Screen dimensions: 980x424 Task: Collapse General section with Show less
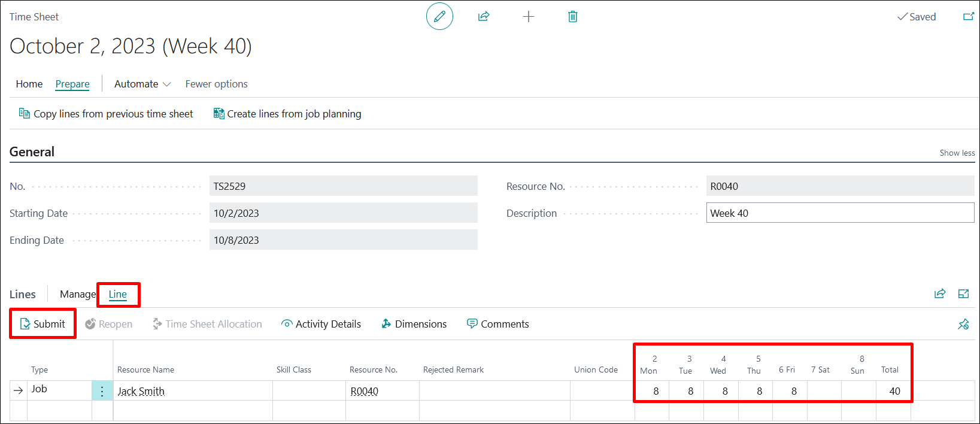(x=957, y=153)
